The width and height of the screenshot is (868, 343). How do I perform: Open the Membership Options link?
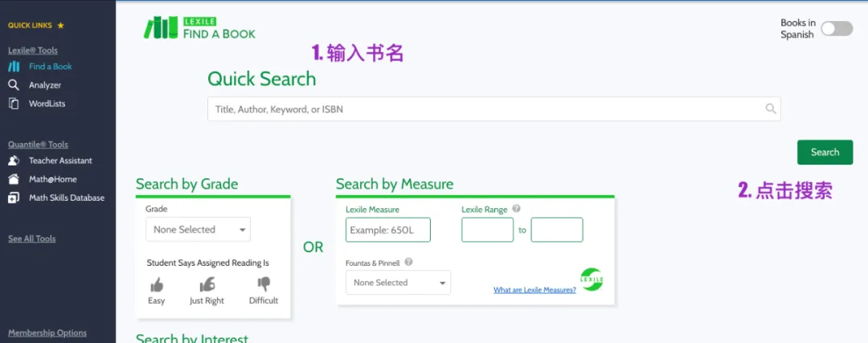click(47, 333)
